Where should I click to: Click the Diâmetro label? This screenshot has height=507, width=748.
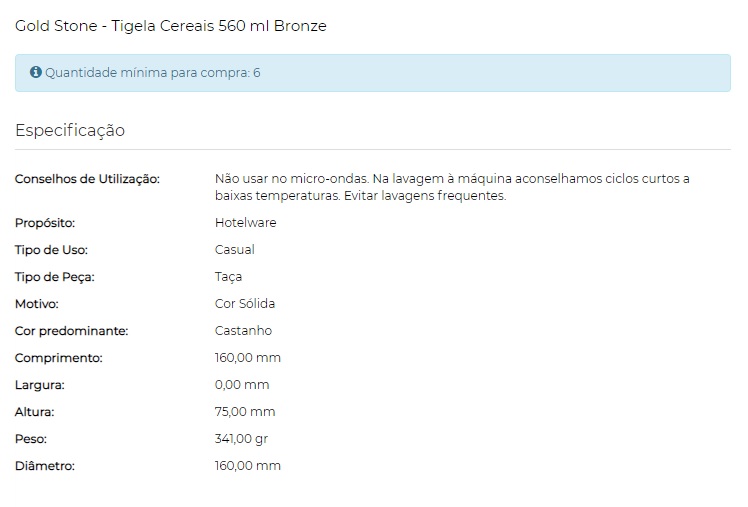point(45,466)
